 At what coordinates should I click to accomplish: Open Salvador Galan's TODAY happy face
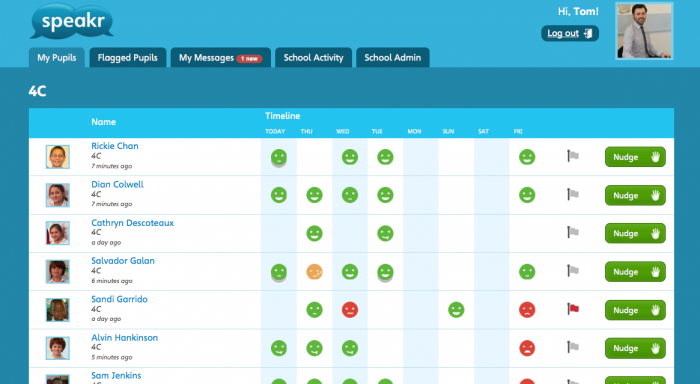pos(279,272)
